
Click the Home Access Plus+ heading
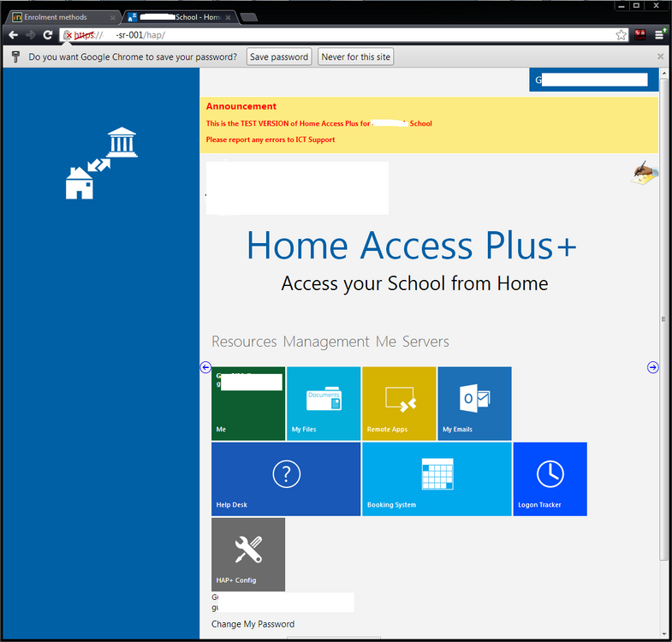[412, 246]
